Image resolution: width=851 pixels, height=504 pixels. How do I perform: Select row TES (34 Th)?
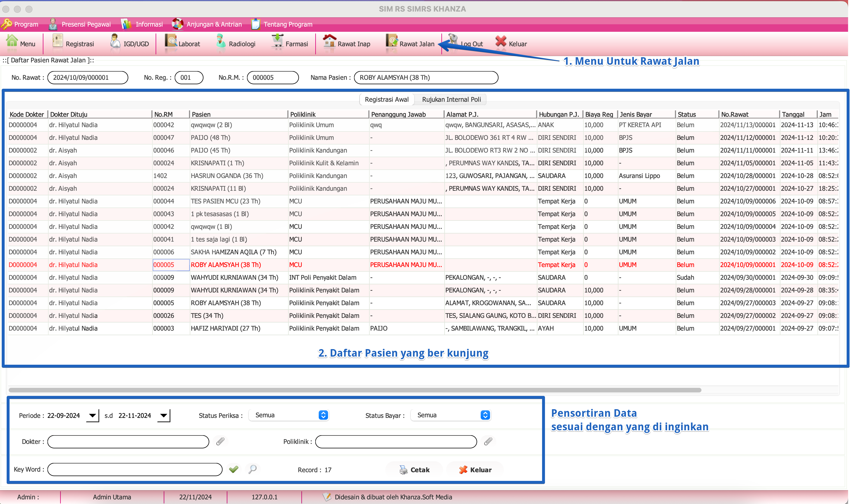(x=423, y=316)
